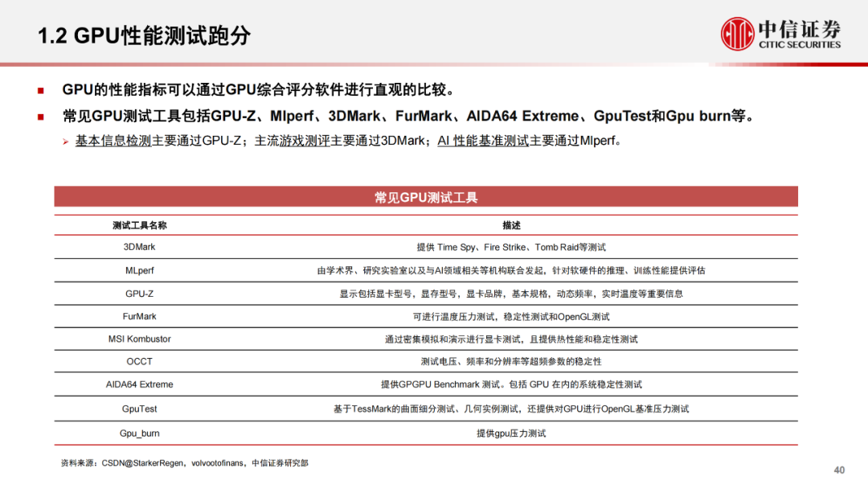
Task: Click the description '提供gpu压力测试'
Action: [x=511, y=433]
